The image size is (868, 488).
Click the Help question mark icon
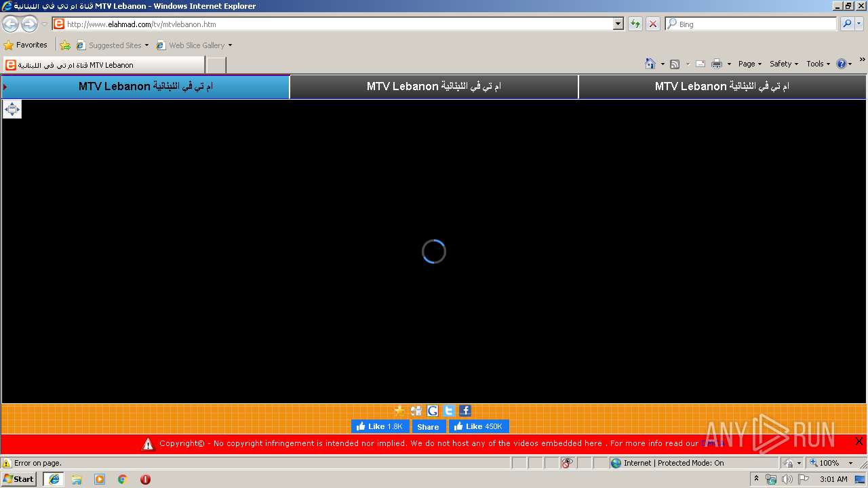[842, 64]
